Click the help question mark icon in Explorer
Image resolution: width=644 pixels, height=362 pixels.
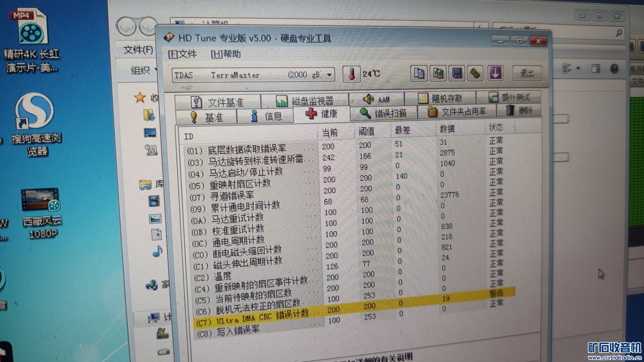pos(614,69)
